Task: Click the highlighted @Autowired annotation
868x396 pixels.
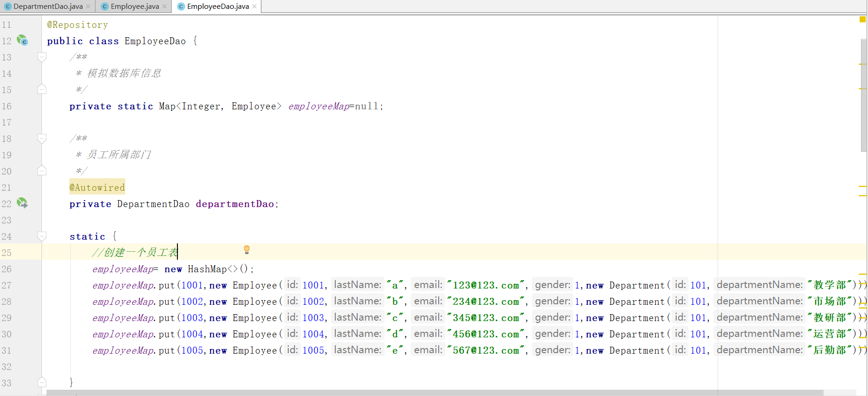Action: click(x=97, y=188)
